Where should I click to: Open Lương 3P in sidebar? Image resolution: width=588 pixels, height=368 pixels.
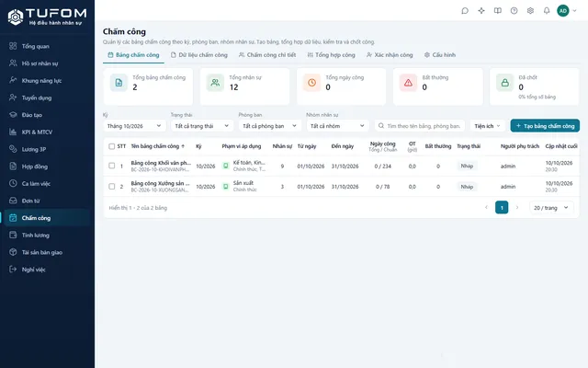(47, 149)
